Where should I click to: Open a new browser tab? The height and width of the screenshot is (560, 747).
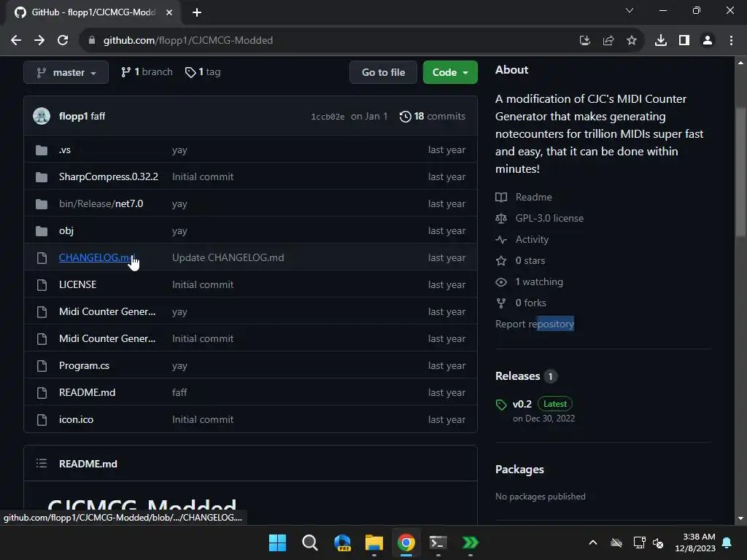[x=197, y=12]
